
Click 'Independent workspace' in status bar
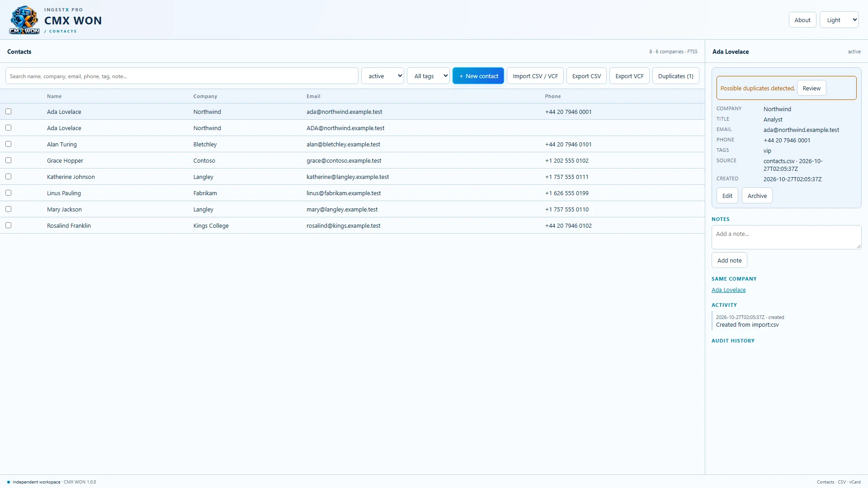[36, 482]
